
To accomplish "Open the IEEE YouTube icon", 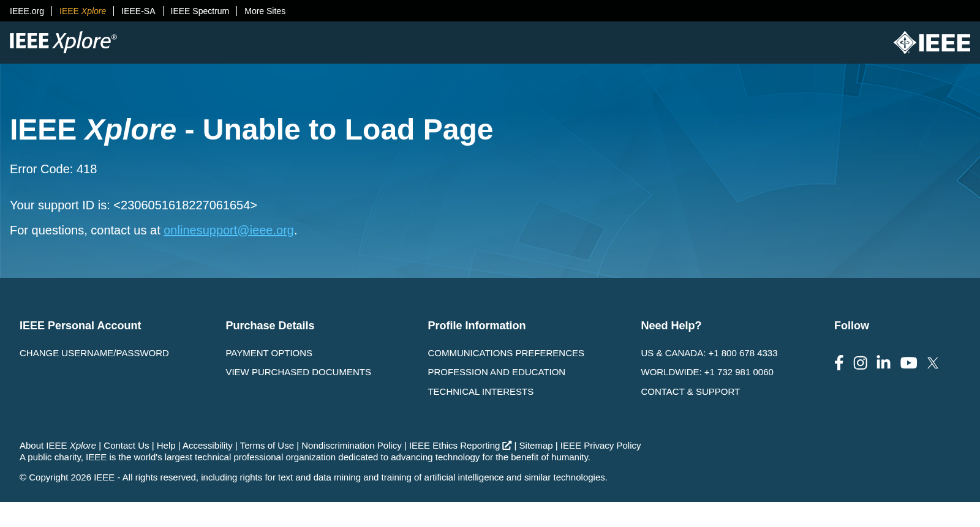I will pyautogui.click(x=909, y=363).
